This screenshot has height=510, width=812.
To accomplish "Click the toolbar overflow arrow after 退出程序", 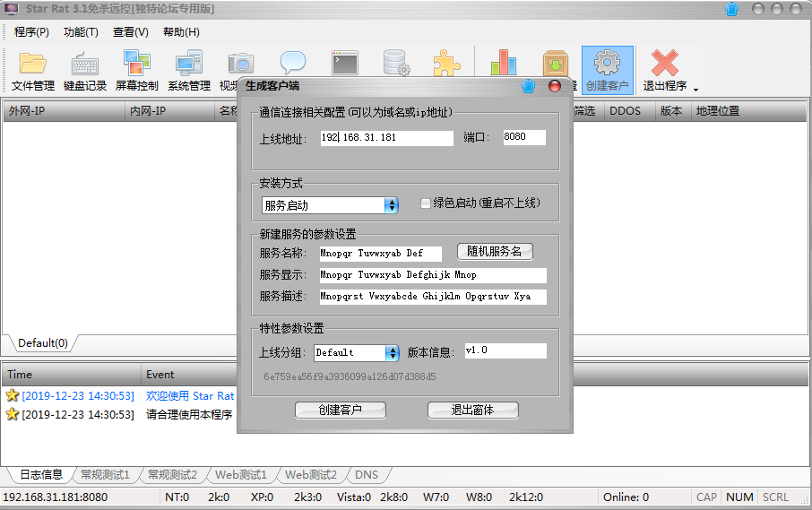I will (696, 91).
